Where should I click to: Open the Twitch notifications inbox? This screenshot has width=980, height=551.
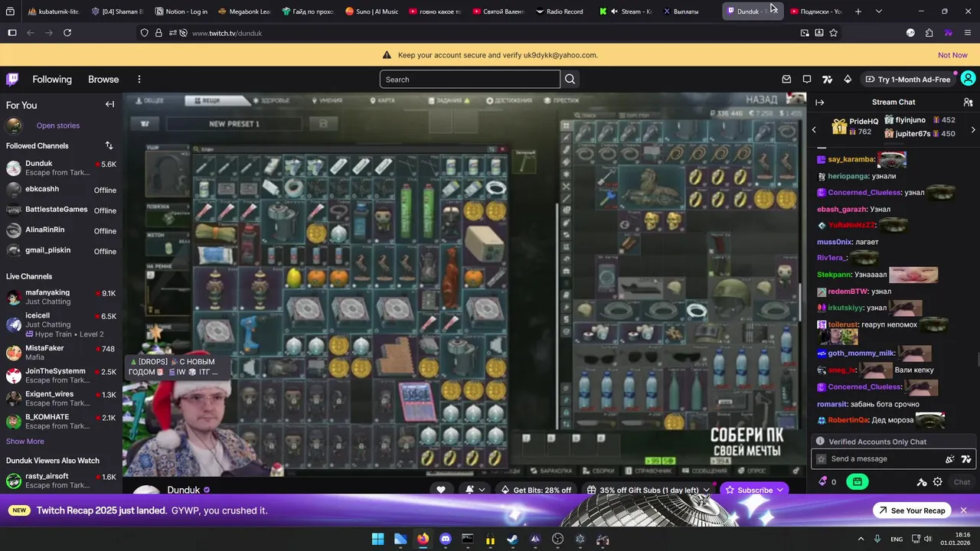click(786, 79)
